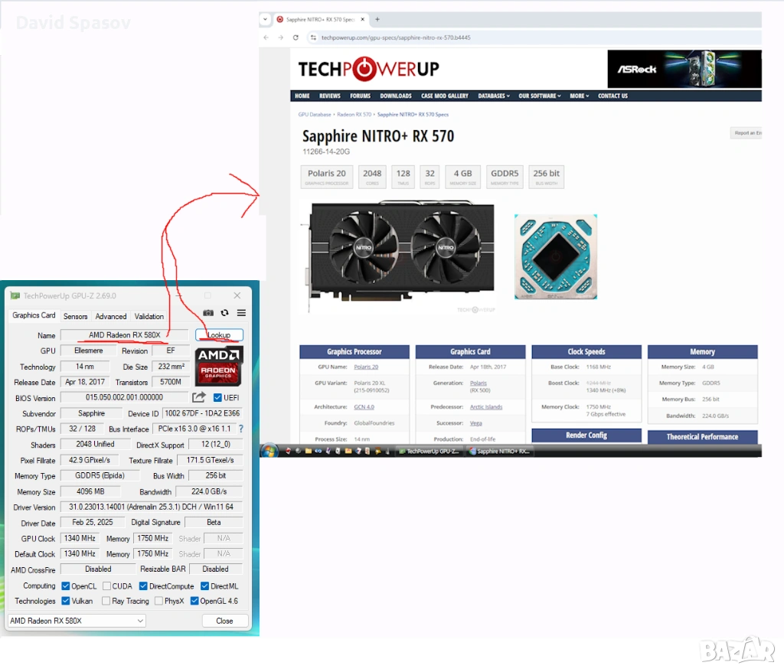Toggle the UEFI checkbox
This screenshot has width=784, height=672.
coord(217,398)
